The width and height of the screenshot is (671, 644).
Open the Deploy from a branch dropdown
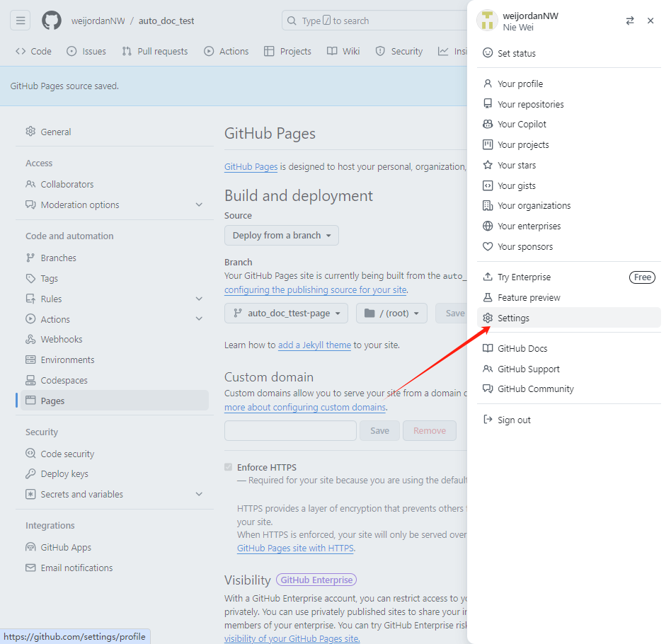tap(282, 236)
